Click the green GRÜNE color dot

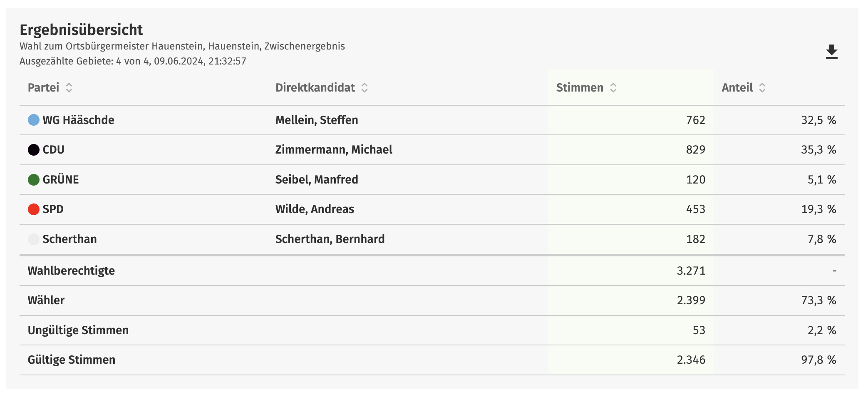click(34, 180)
